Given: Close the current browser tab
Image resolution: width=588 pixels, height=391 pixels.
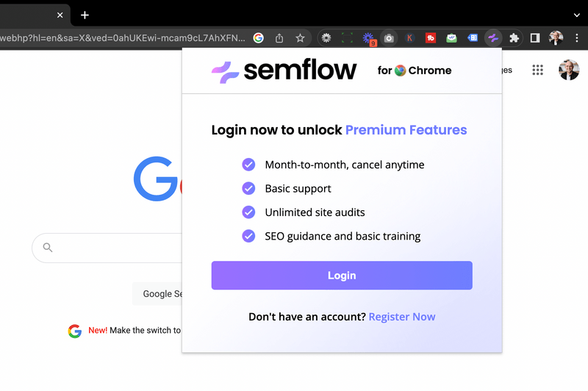Looking at the screenshot, I should 60,15.
